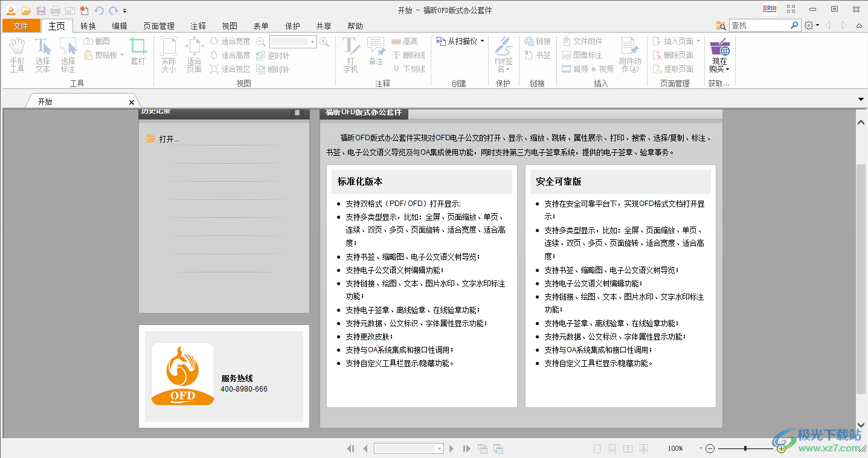Image resolution: width=868 pixels, height=458 pixels.
Task: Click the Strikeout (删除线) tool
Action: [x=408, y=55]
